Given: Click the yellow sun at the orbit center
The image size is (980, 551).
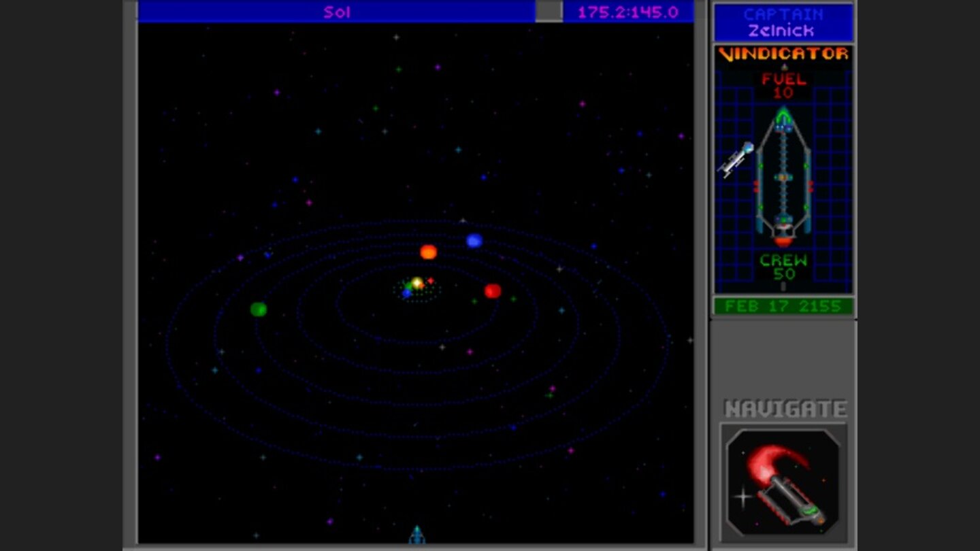Looking at the screenshot, I should tap(417, 283).
